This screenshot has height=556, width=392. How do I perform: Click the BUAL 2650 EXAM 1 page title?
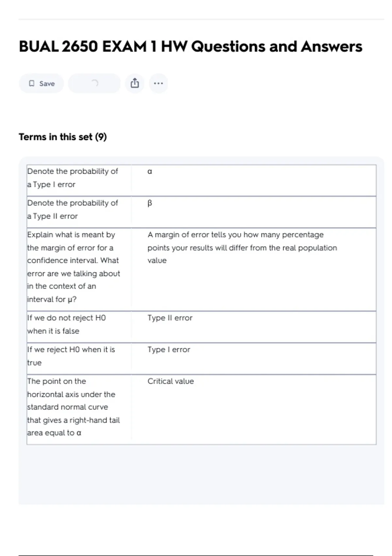coord(190,46)
